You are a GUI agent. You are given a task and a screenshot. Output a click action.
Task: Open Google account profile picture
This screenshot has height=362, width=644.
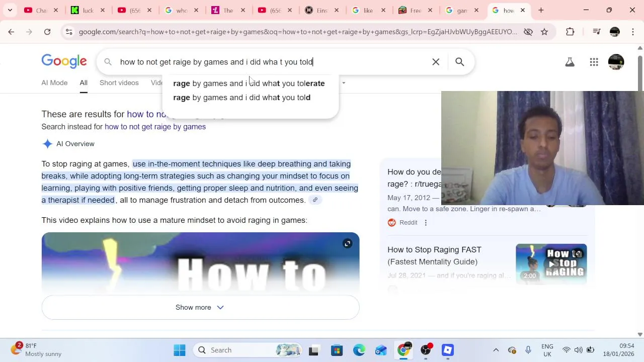coord(616,62)
